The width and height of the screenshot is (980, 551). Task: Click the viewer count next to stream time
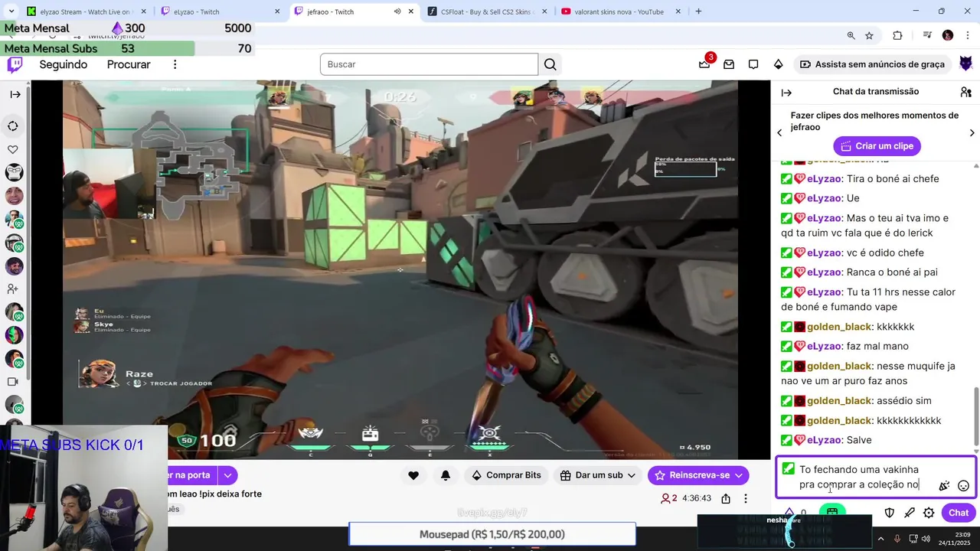click(x=669, y=498)
